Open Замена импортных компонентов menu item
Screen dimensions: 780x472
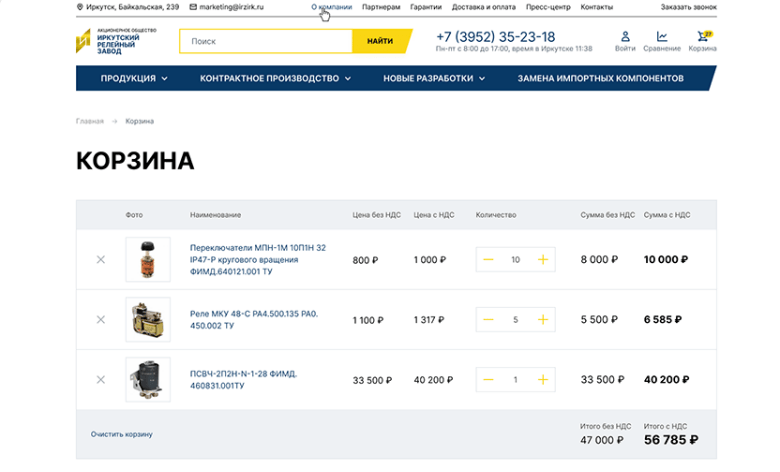600,78
